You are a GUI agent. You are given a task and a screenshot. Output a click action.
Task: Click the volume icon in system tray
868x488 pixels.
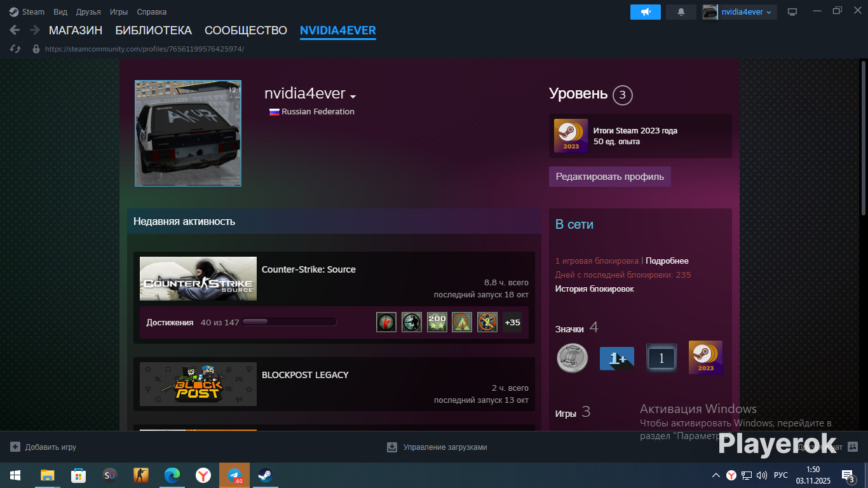pos(762,475)
